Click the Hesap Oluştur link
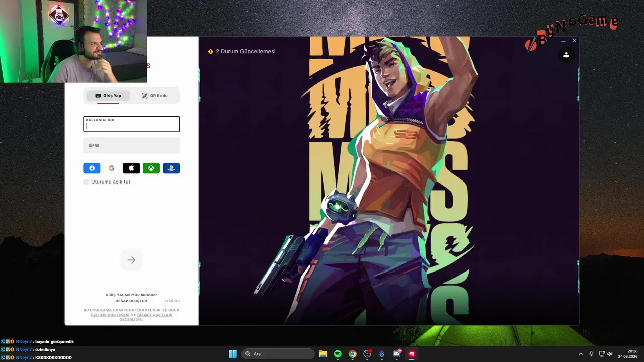 [x=131, y=301]
